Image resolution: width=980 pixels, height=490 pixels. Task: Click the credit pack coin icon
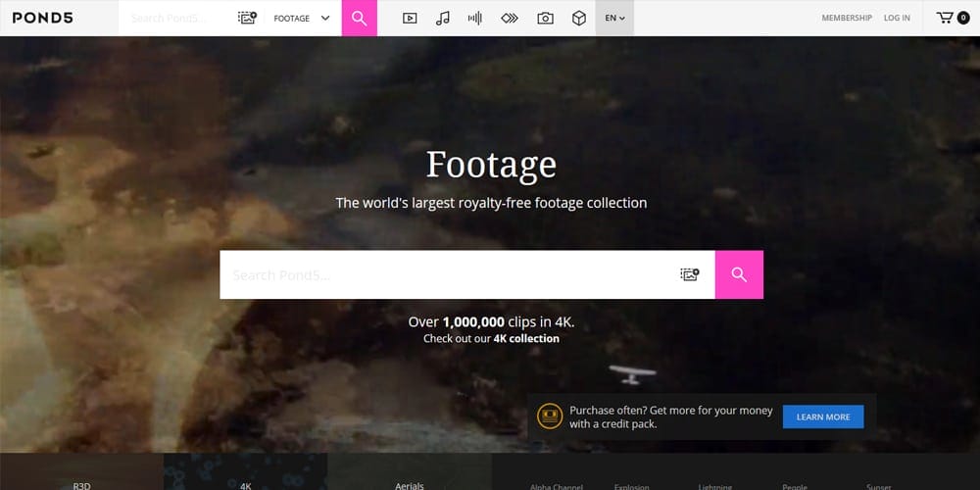pos(550,416)
